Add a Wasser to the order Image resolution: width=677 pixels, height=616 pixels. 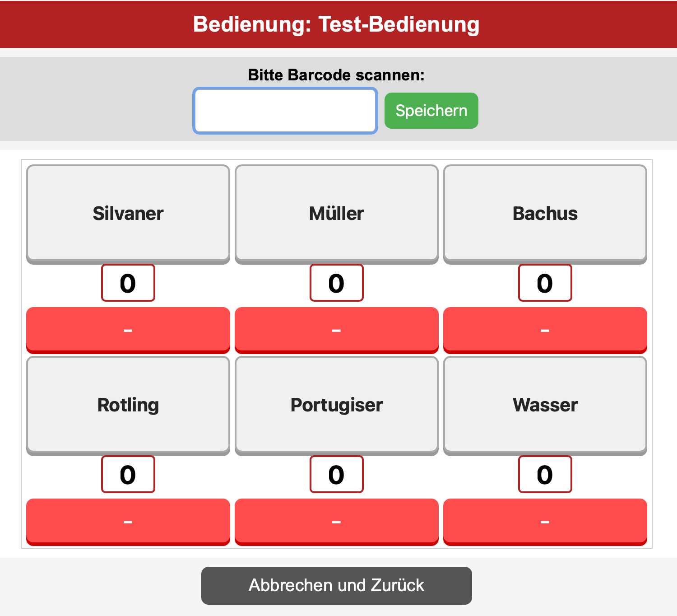pyautogui.click(x=545, y=405)
